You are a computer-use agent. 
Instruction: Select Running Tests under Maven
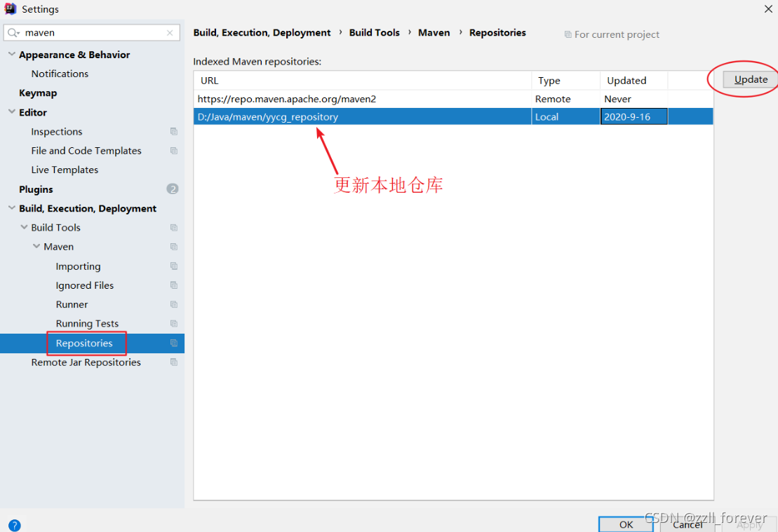tap(87, 324)
